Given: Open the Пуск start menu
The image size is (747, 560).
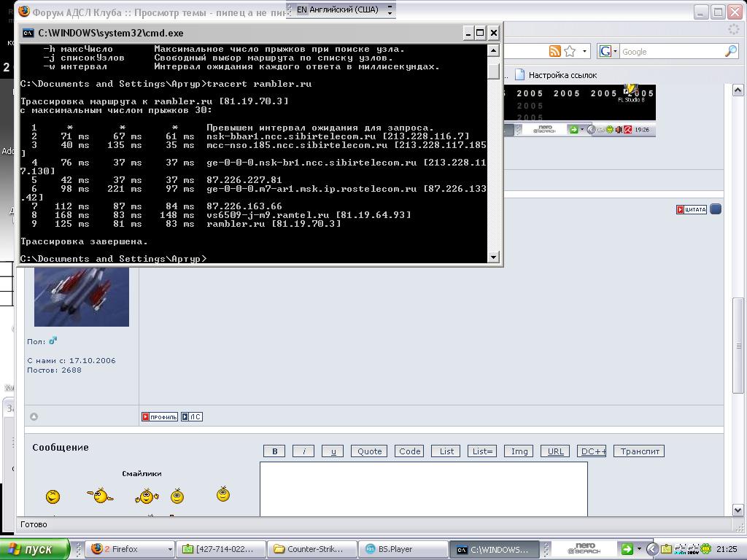Looking at the screenshot, I should (35, 548).
